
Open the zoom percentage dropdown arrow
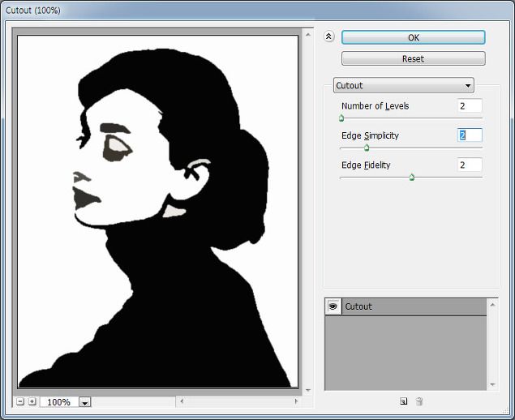pos(84,402)
